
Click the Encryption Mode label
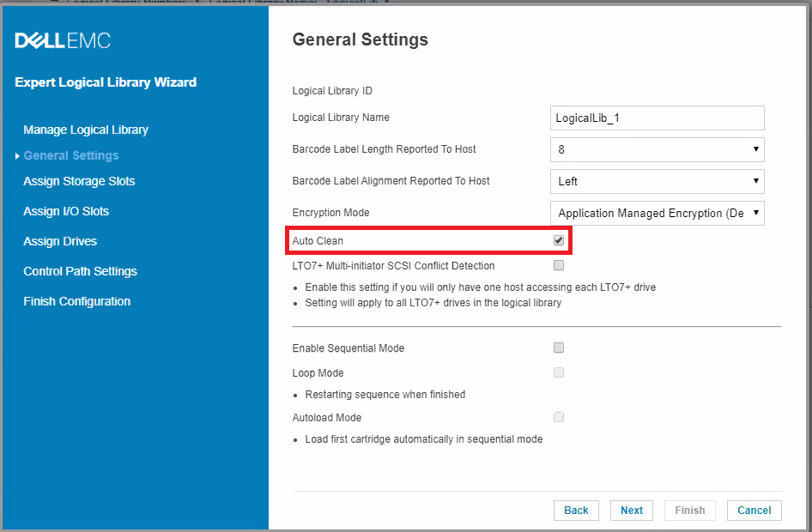click(x=331, y=213)
